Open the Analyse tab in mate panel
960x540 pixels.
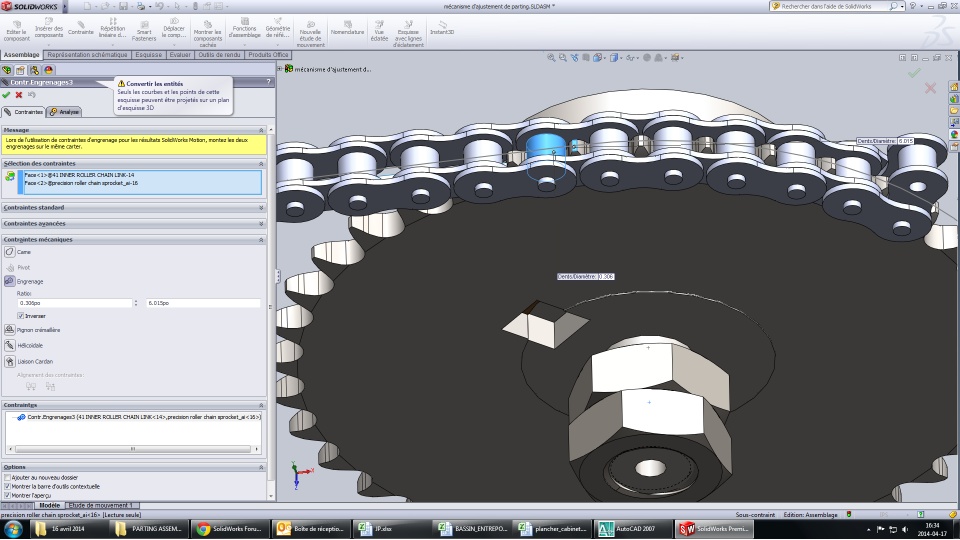64,112
